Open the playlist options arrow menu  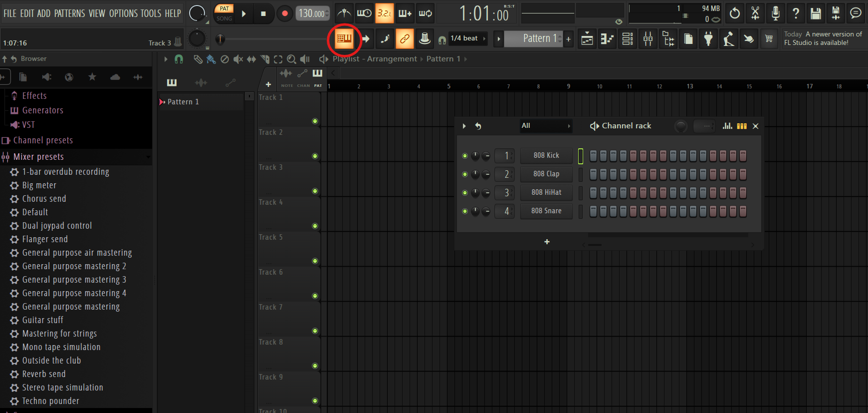tap(166, 59)
